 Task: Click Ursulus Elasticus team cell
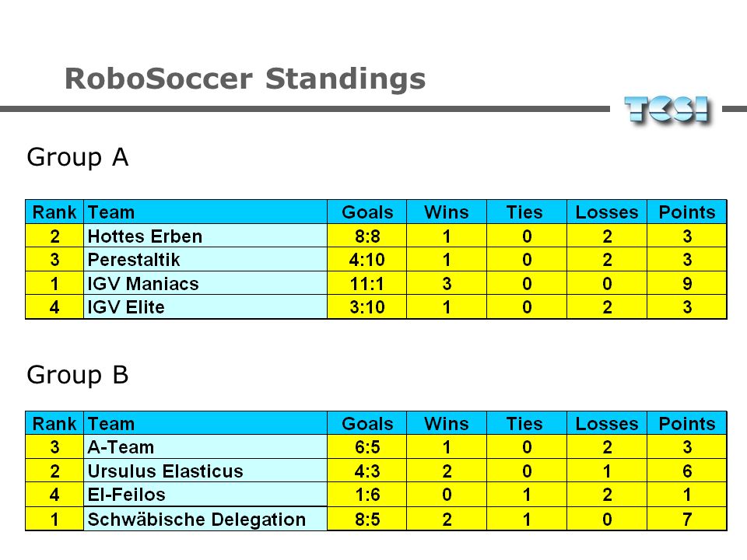[205, 471]
